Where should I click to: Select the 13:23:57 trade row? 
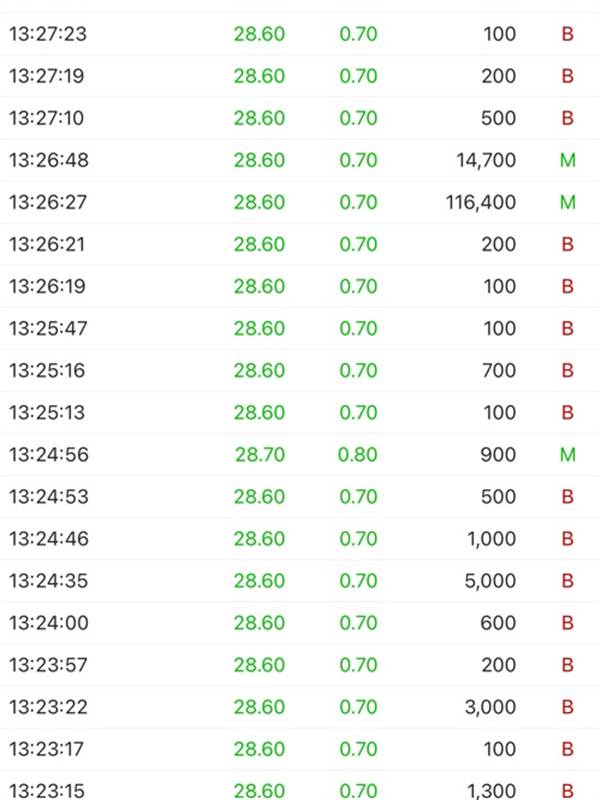tap(300, 665)
